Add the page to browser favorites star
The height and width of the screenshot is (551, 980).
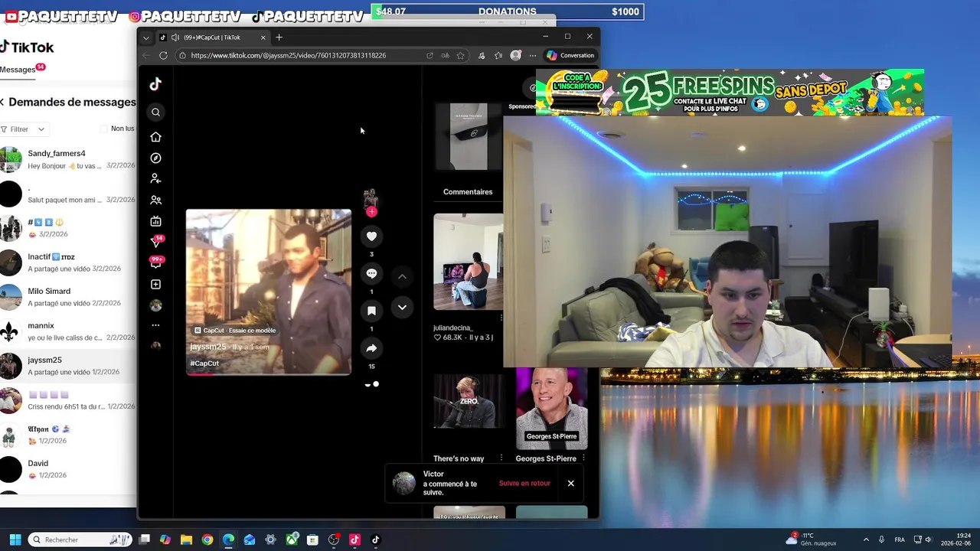coord(460,55)
